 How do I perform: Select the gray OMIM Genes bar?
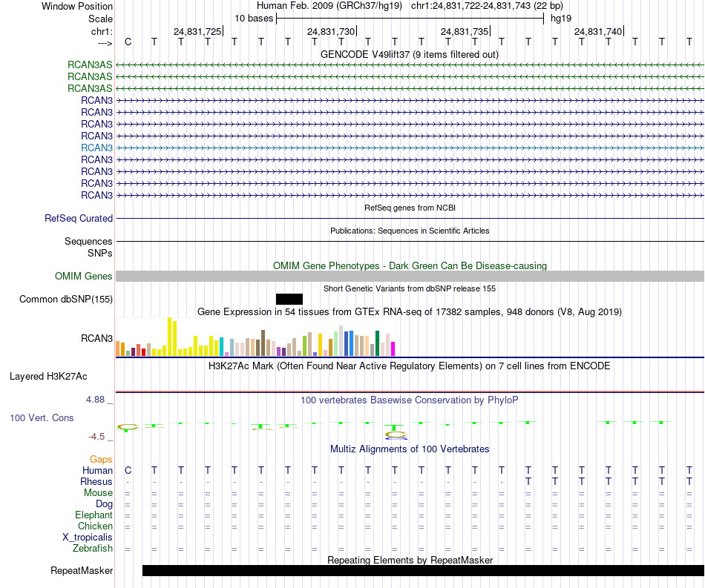tap(410, 277)
